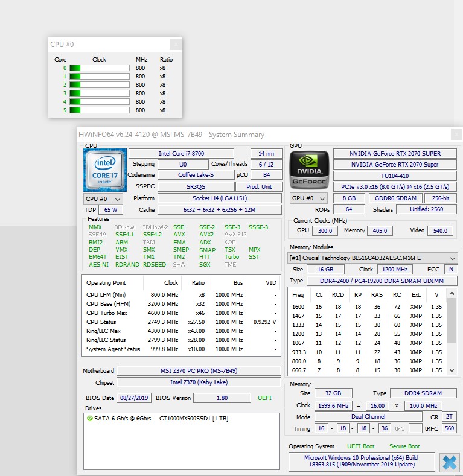Click the Unified: 2560 shaders field

(x=427, y=209)
